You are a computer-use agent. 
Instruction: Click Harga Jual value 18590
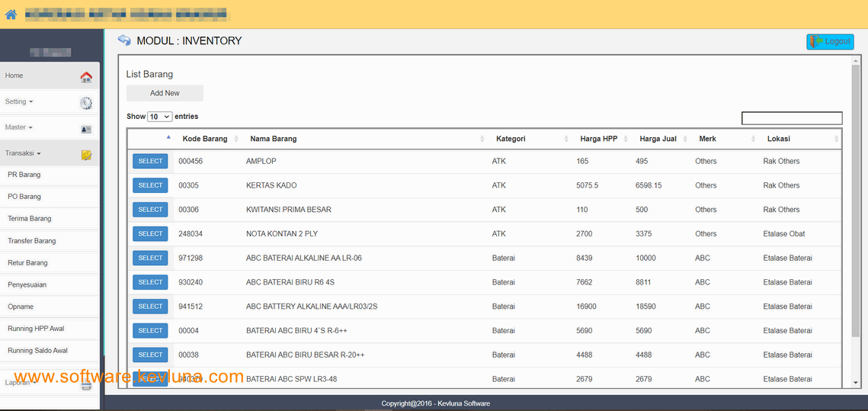tap(646, 307)
